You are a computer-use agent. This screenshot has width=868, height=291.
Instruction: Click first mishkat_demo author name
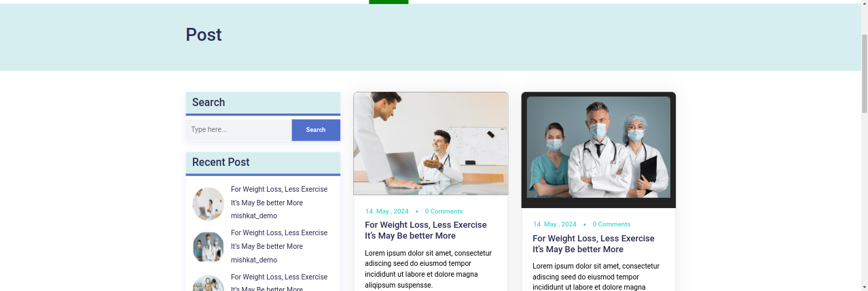click(254, 216)
